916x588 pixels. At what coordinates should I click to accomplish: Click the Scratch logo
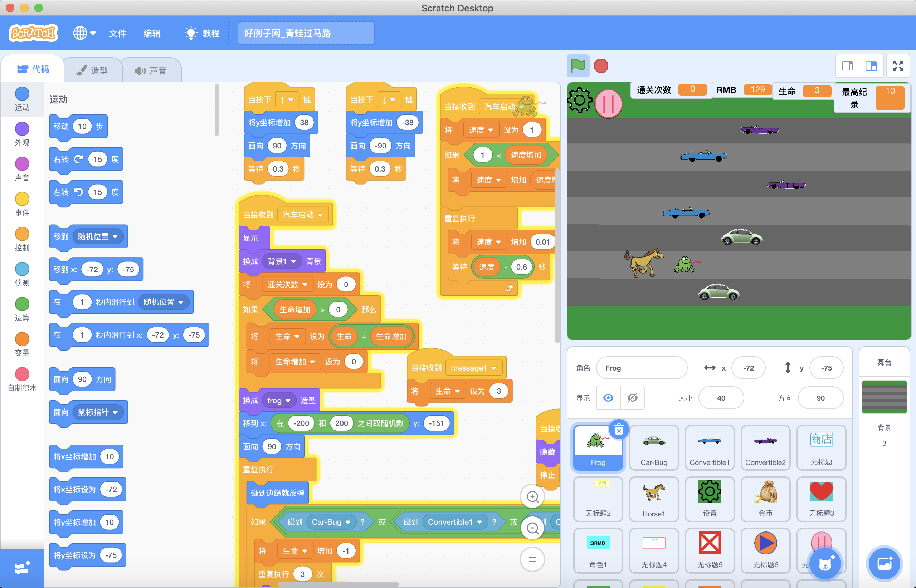[33, 33]
